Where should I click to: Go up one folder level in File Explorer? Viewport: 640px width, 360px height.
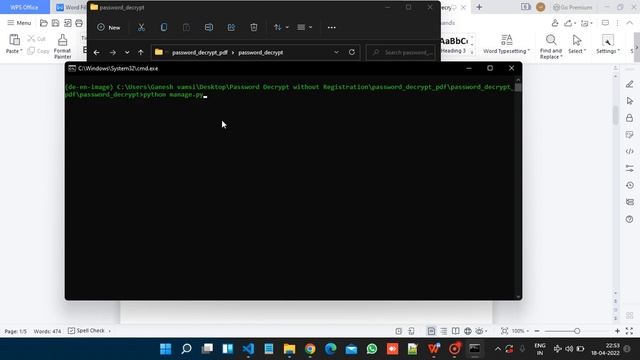140,52
